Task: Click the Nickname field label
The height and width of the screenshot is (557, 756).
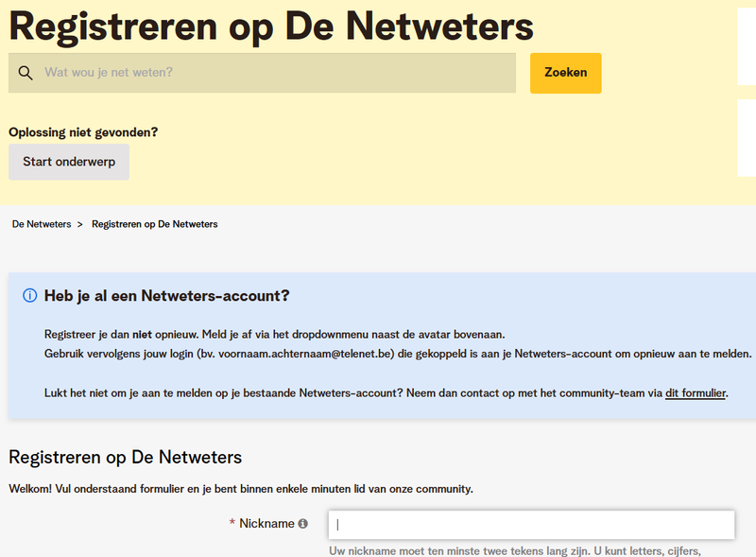Action: click(x=266, y=524)
